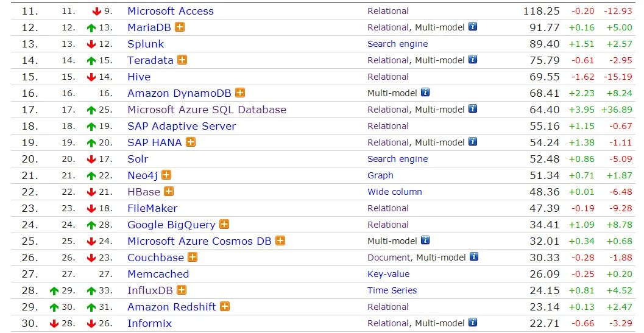The height and width of the screenshot is (333, 644).
Task: Open the Microsoft Azure Cosmos DB link
Action: tap(200, 241)
